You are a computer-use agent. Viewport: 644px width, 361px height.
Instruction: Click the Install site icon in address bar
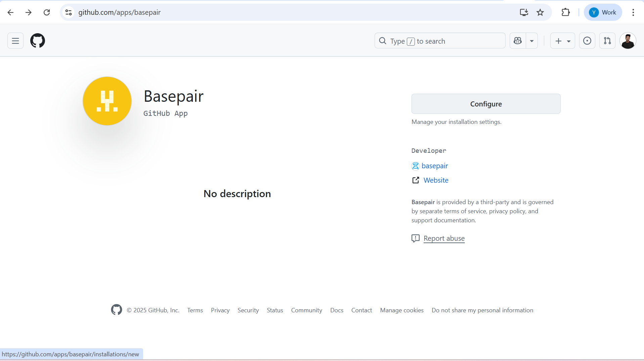(x=524, y=12)
